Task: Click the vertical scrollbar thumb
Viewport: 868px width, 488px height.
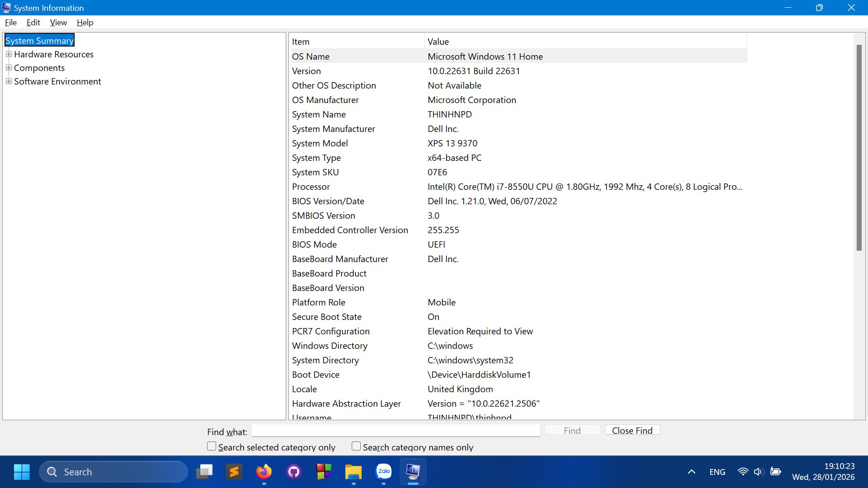Action: click(859, 147)
